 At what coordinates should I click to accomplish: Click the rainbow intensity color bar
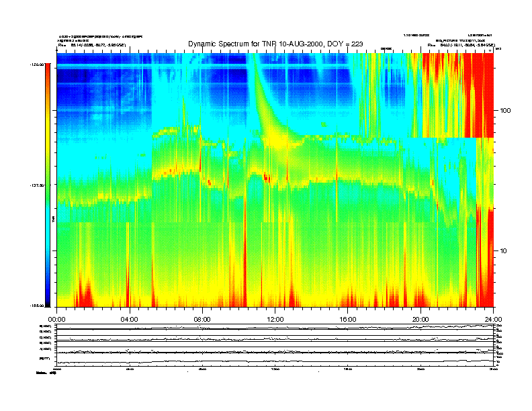coord(48,185)
